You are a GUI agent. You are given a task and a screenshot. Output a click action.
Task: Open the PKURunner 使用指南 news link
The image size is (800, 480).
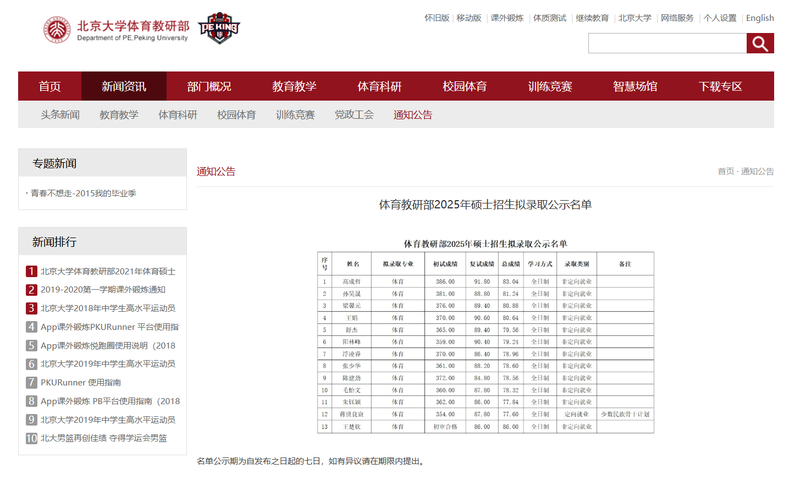point(81,382)
